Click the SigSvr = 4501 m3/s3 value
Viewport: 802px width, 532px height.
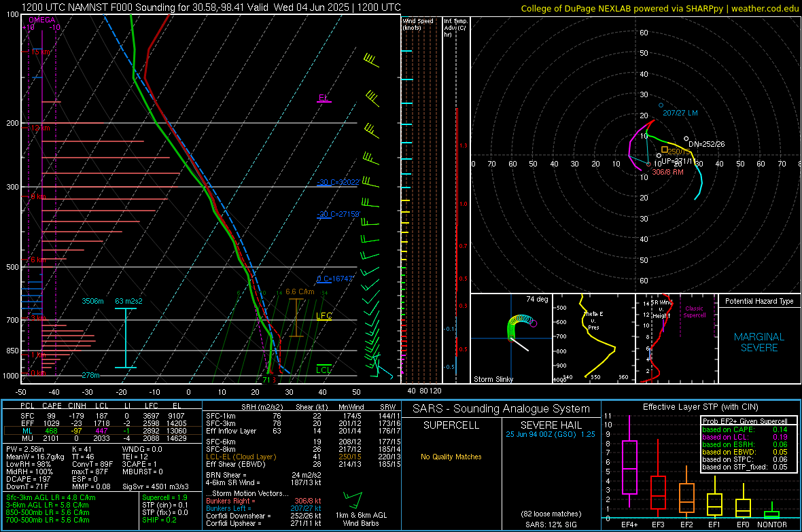(155, 486)
